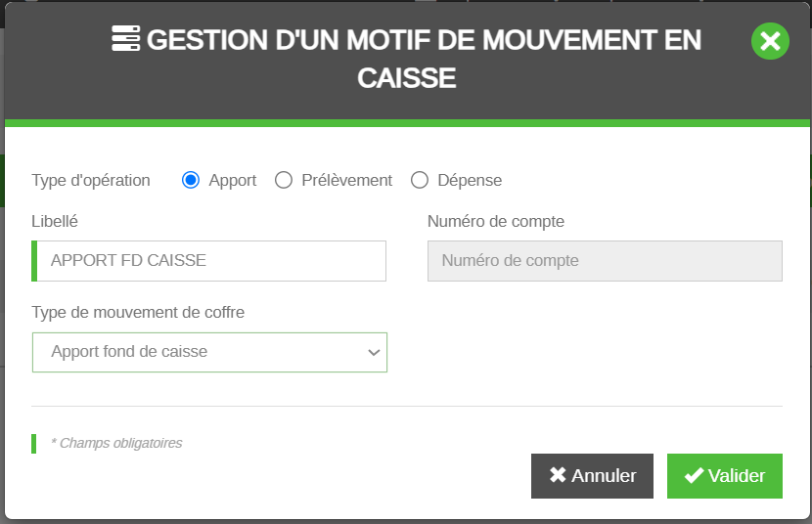Select the Prélèvement radio button
Image resolution: width=812 pixels, height=524 pixels.
pyautogui.click(x=284, y=180)
